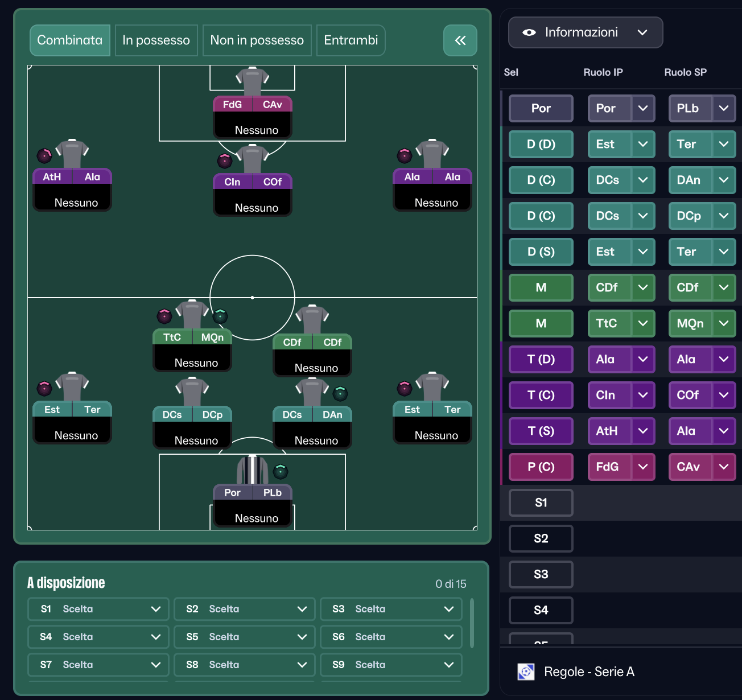
Task: Click the shirt above the TtC MQn card
Action: coord(192,314)
